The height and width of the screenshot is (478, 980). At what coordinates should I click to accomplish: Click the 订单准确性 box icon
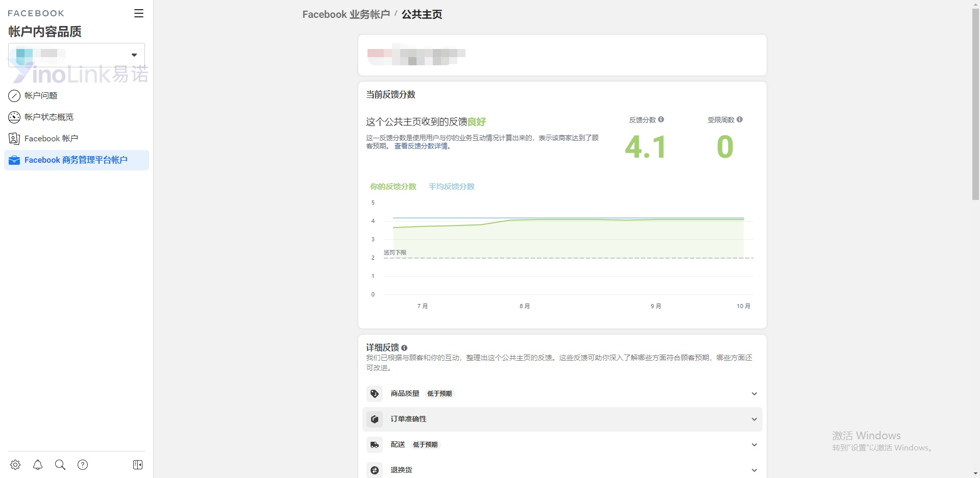tap(375, 419)
